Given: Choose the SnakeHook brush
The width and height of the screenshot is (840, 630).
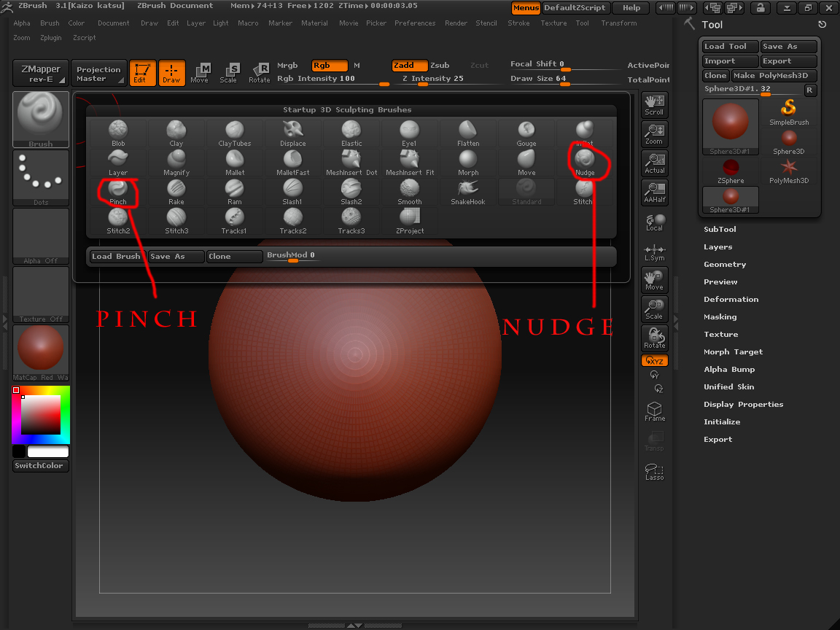Looking at the screenshot, I should click(x=467, y=192).
